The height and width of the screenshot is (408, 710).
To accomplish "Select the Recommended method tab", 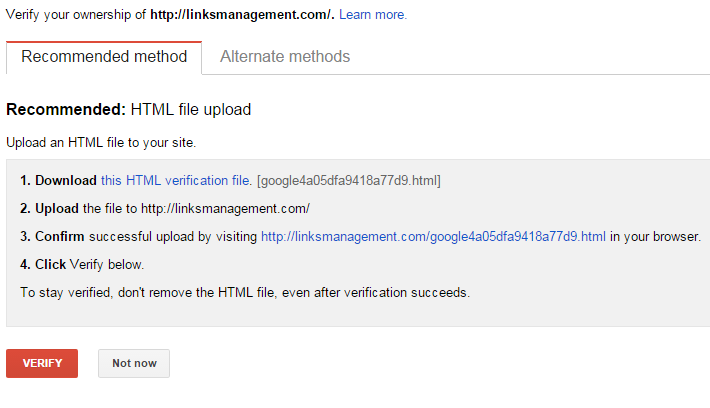I will pos(104,57).
